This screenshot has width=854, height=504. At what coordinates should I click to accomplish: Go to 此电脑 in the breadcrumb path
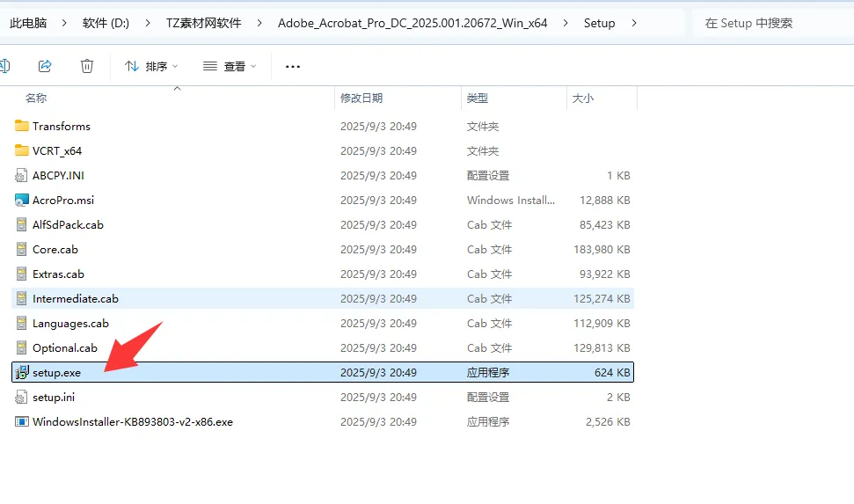click(x=28, y=23)
